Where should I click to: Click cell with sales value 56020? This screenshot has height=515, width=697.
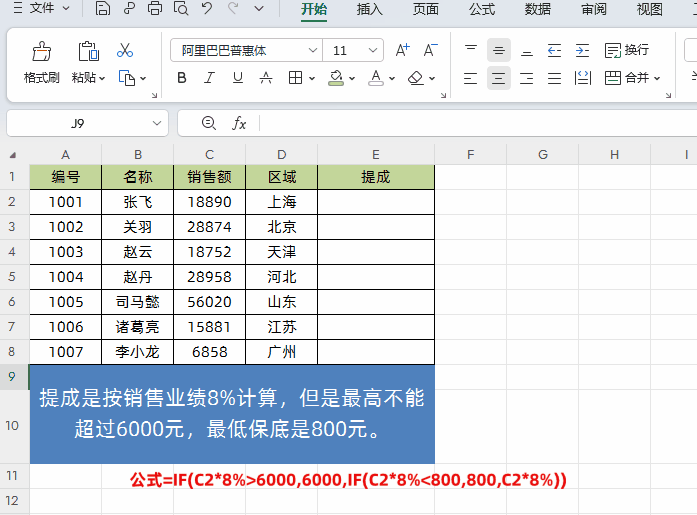[x=209, y=302]
